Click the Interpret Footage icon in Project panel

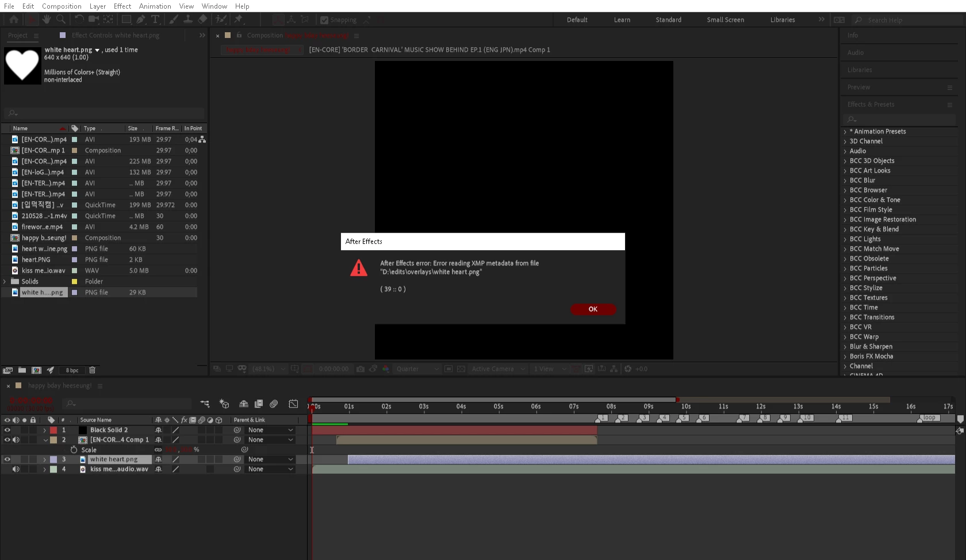[8, 370]
